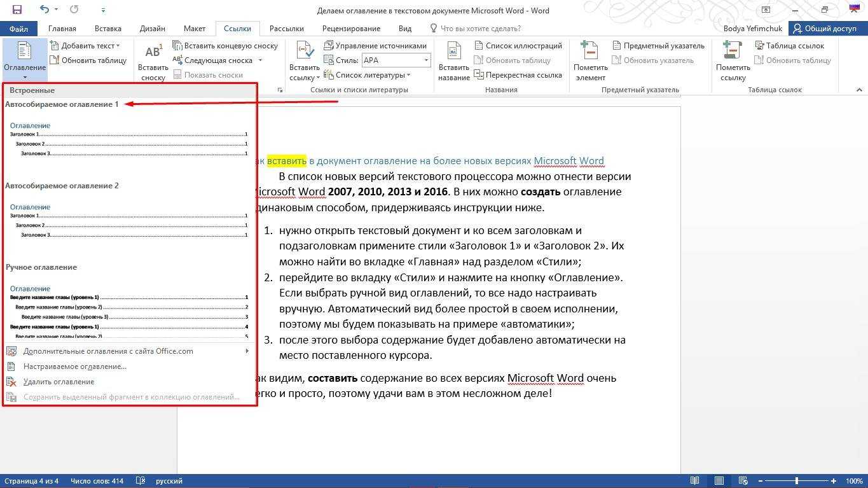Switch to Дизайн tab
This screenshot has height=488, width=868.
(x=153, y=29)
